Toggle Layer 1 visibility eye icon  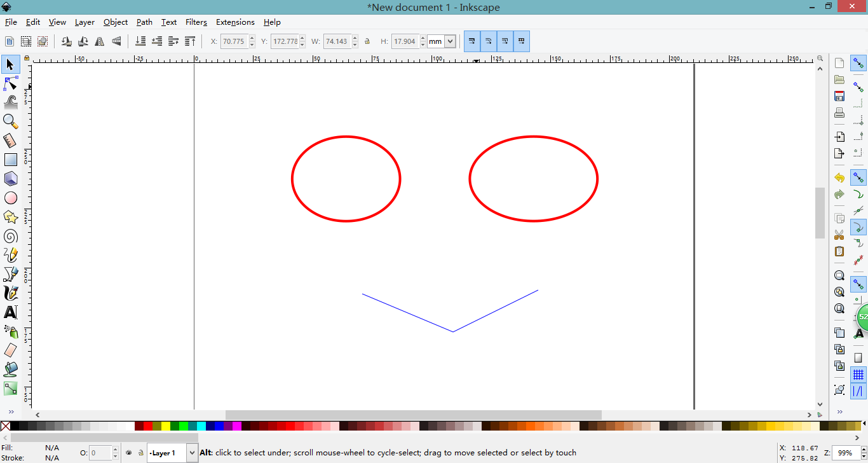click(128, 453)
